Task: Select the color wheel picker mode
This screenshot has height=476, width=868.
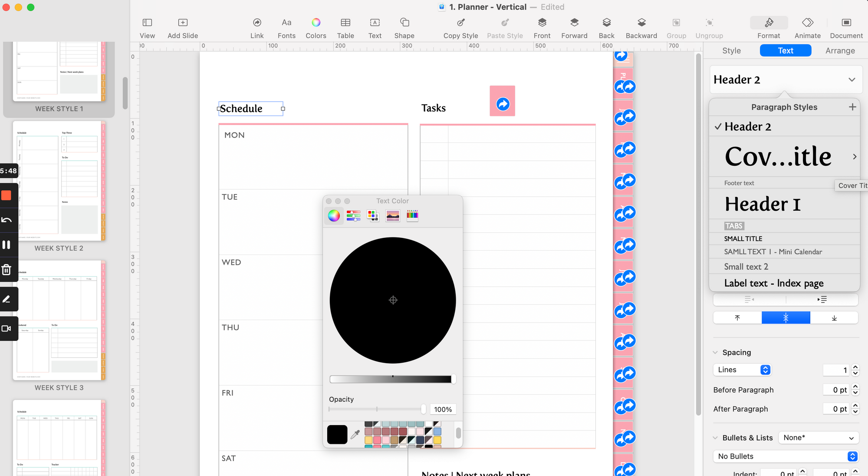Action: pyautogui.click(x=334, y=215)
